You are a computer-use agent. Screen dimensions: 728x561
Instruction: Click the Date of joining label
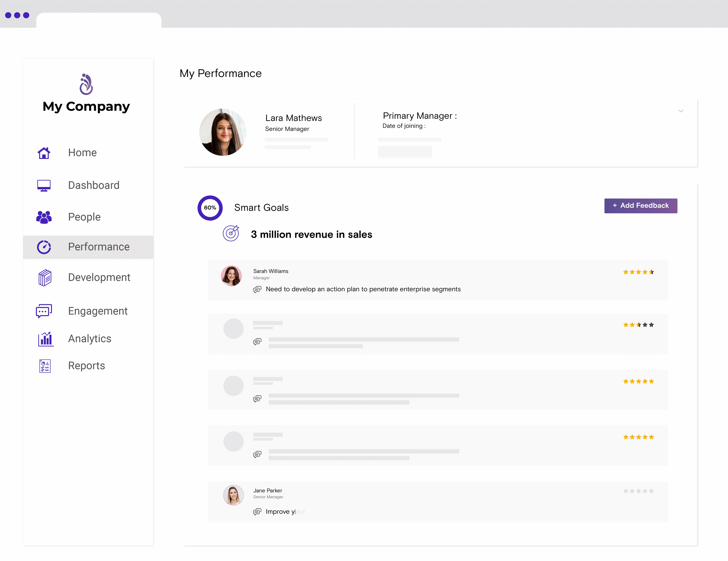[x=404, y=126]
